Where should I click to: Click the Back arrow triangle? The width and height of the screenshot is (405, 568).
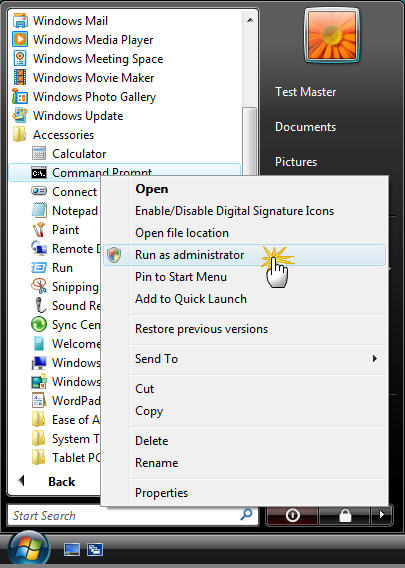[21, 481]
